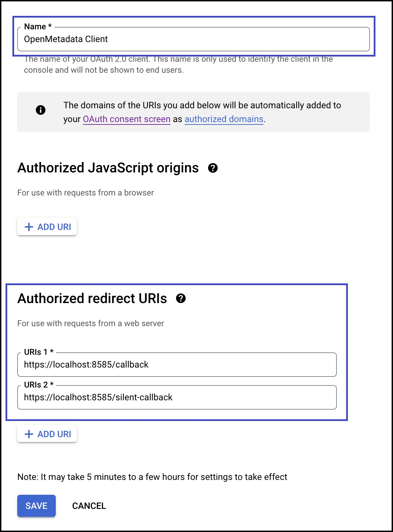393x532 pixels.
Task: Click the plus icon on JavaScript origins ADD URI
Action: (28, 227)
